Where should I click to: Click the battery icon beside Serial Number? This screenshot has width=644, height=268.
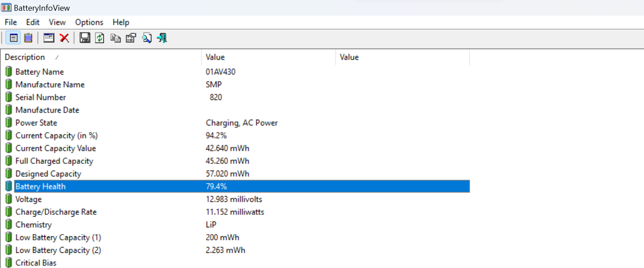(9, 97)
